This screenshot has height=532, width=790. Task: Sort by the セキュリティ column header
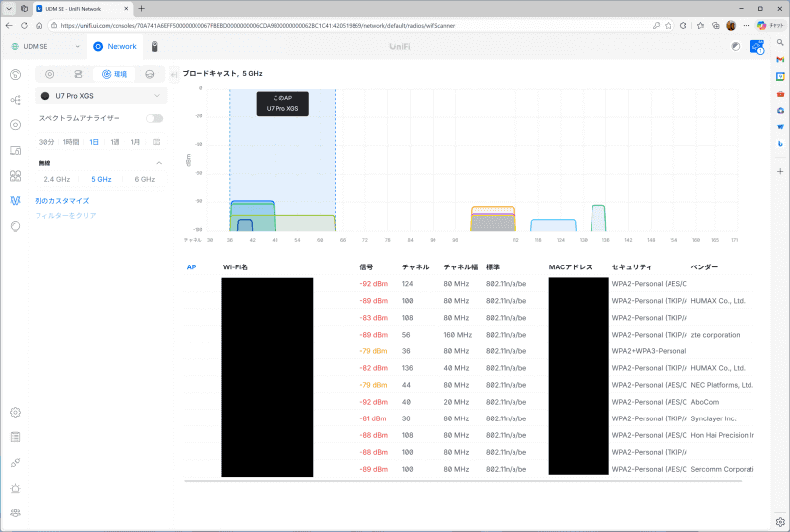[x=632, y=267]
